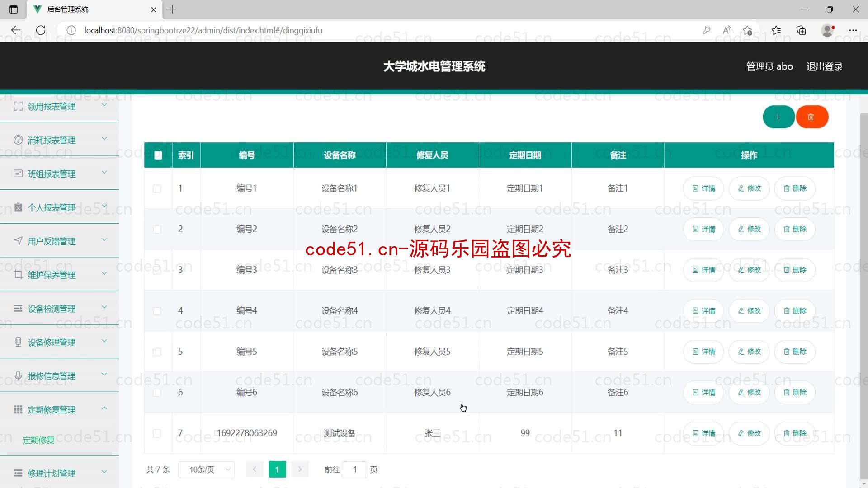
Task: Check the checkbox for row 测试设备
Action: click(x=157, y=433)
